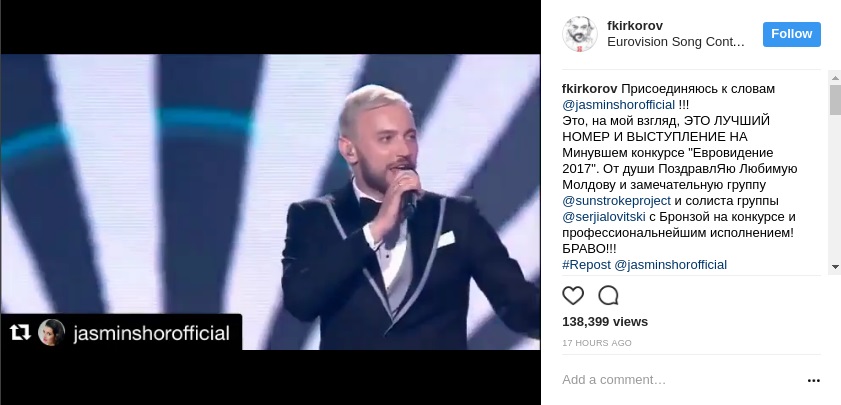Click the video to play or pause
The image size is (841, 405).
[270, 202]
